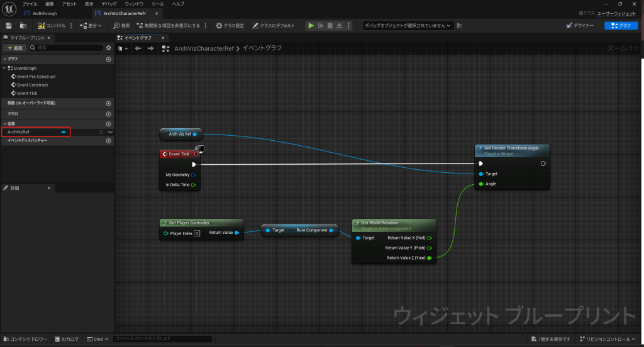Screen dimensions: 644x347
Task: Click the Browse to asset icon
Action: 23,26
